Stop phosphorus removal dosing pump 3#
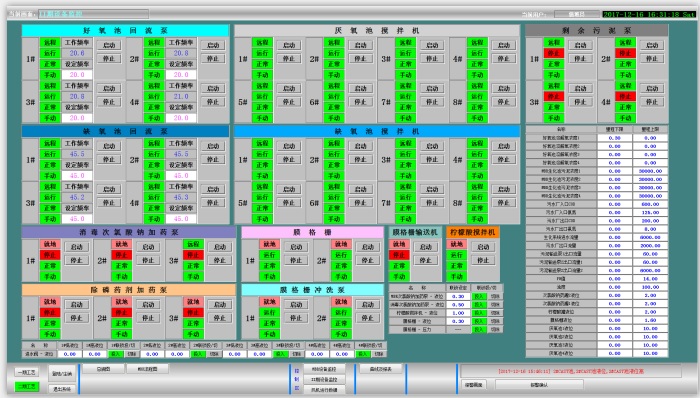700x398 pixels. (x=219, y=318)
